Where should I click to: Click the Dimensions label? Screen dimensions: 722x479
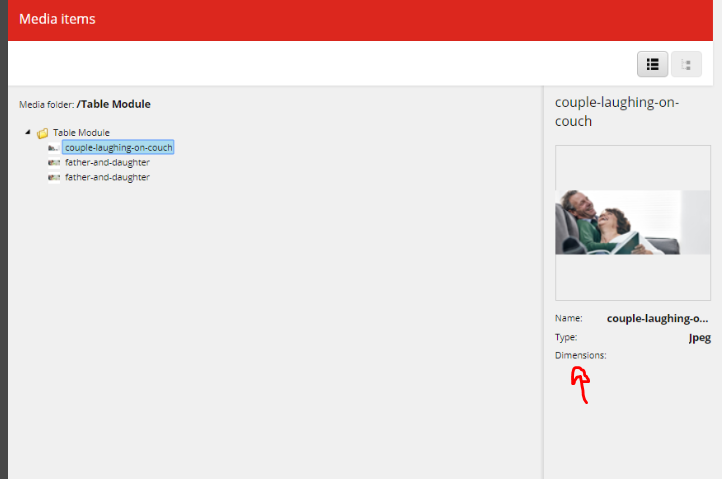pyautogui.click(x=581, y=355)
